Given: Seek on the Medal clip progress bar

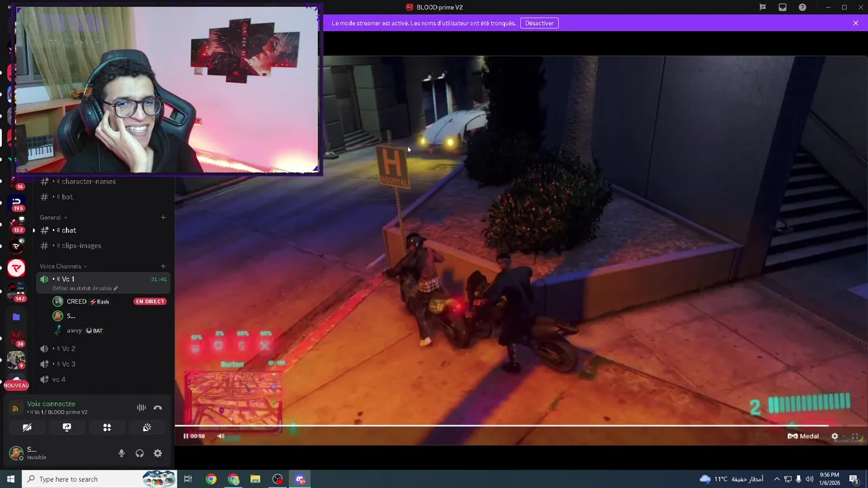Looking at the screenshot, I should (x=521, y=426).
